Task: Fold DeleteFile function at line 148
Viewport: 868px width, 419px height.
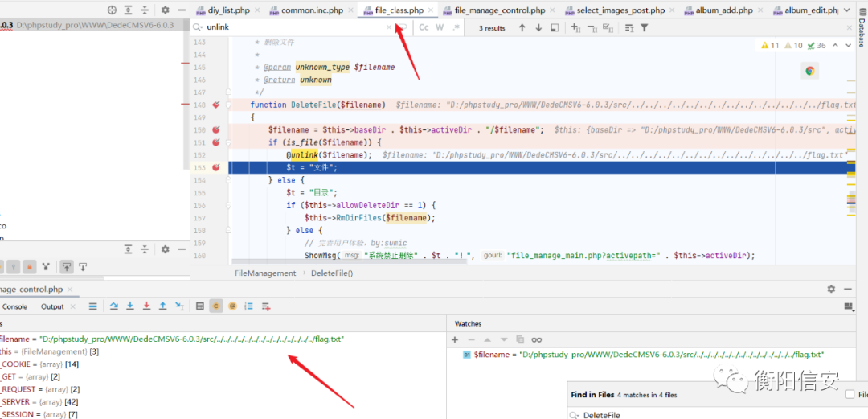Action: tap(228, 105)
